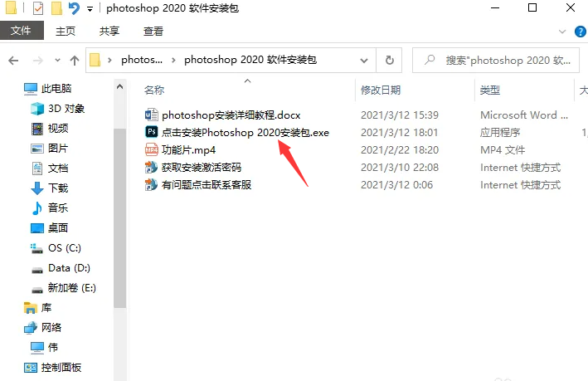The height and width of the screenshot is (381, 588).
Task: Click the search box for photoshop 2020 folder
Action: tap(496, 60)
